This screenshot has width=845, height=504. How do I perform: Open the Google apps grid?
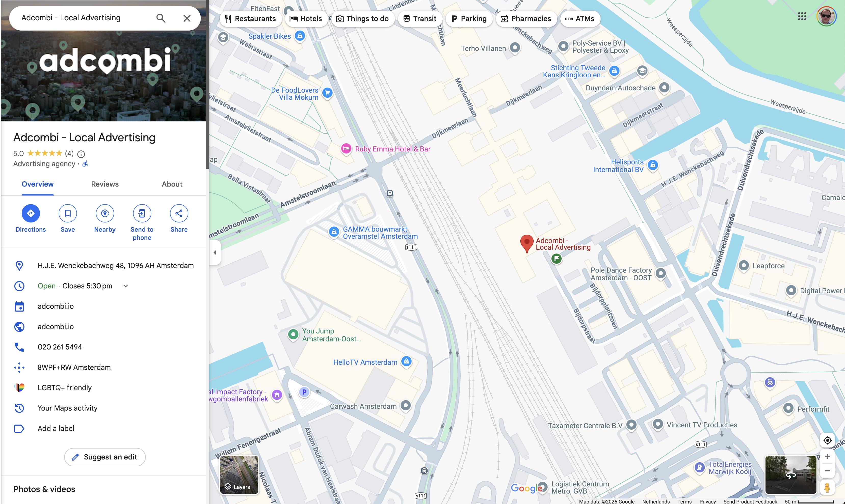[802, 16]
